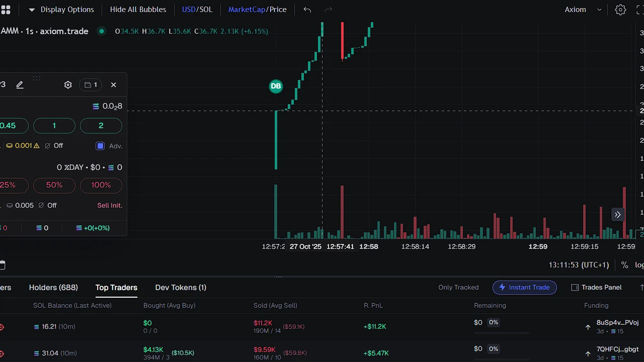This screenshot has width=644, height=362.
Task: Toggle the Adv. checkbox
Action: (x=100, y=146)
